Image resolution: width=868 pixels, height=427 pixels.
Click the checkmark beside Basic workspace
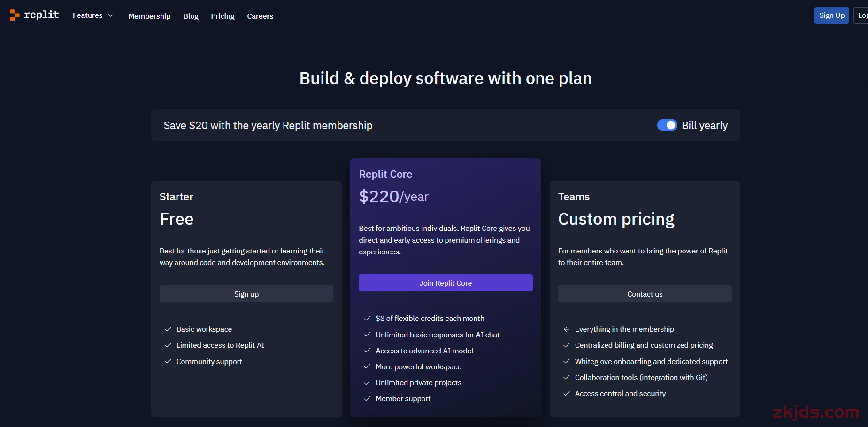(168, 329)
